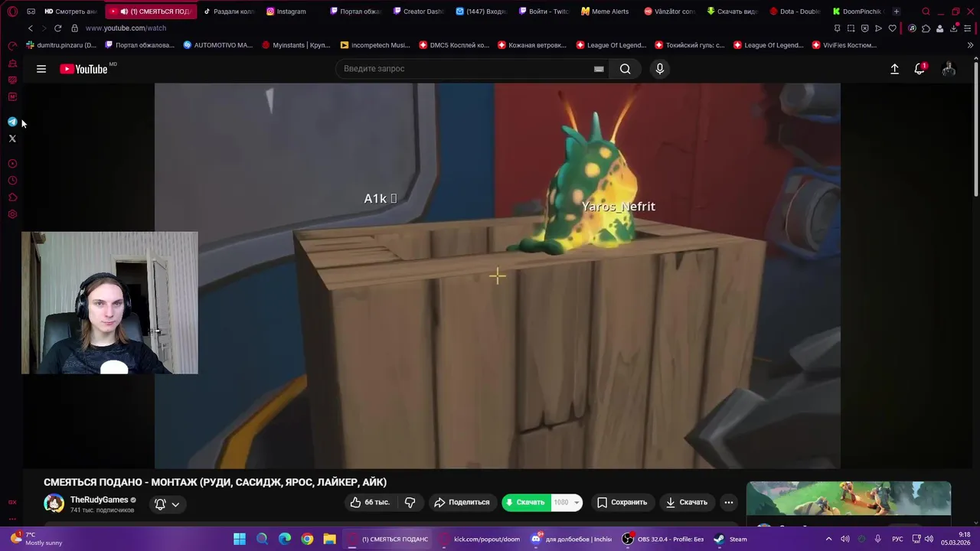Reload the page with the refresh icon
980x551 pixels.
57,28
